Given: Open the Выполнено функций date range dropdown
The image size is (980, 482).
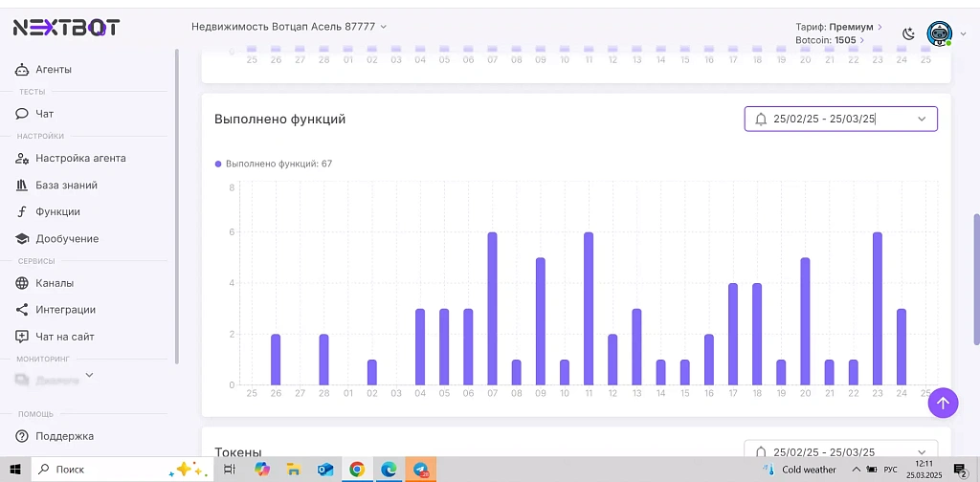Looking at the screenshot, I should click(840, 119).
